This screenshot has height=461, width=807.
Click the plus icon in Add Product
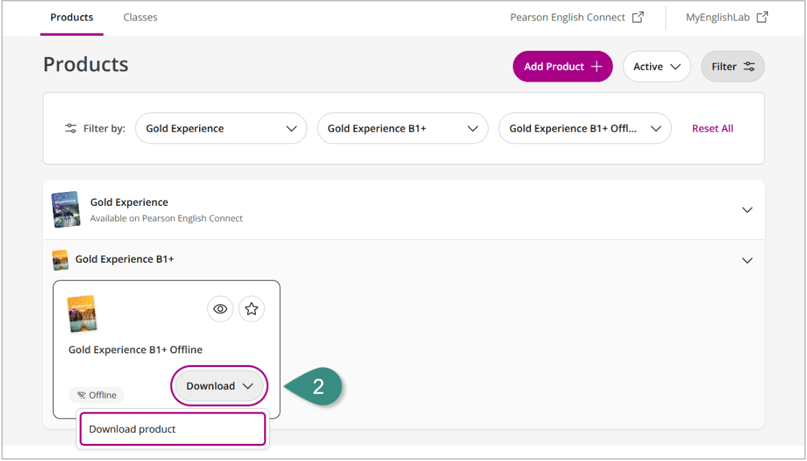(597, 66)
